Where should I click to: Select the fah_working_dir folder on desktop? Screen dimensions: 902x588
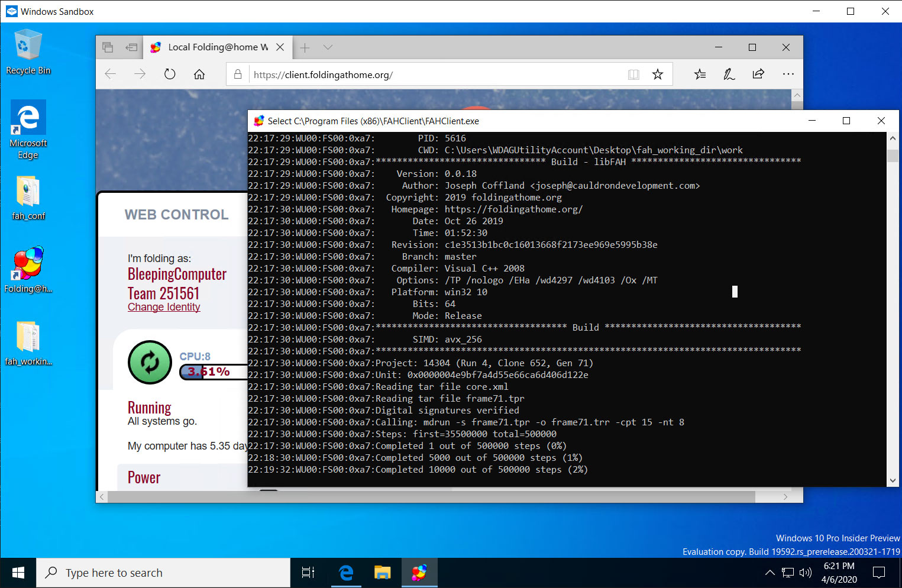coord(28,343)
